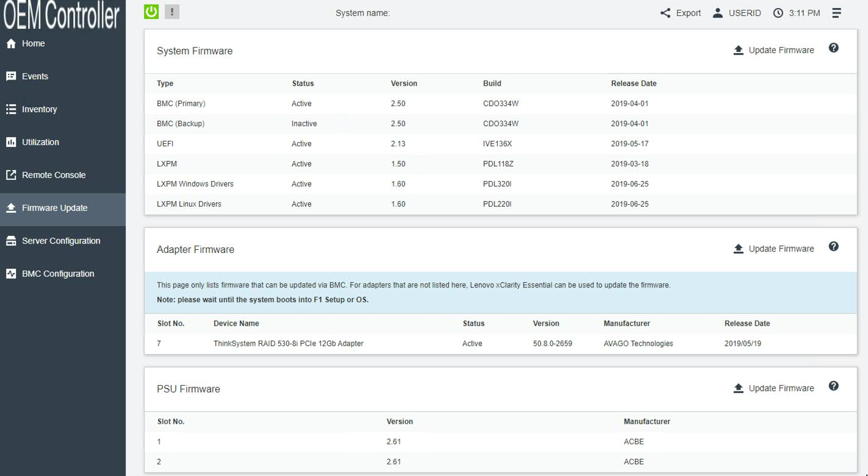The height and width of the screenshot is (476, 868).
Task: Click the Release Date header in System Firmware
Action: [633, 83]
